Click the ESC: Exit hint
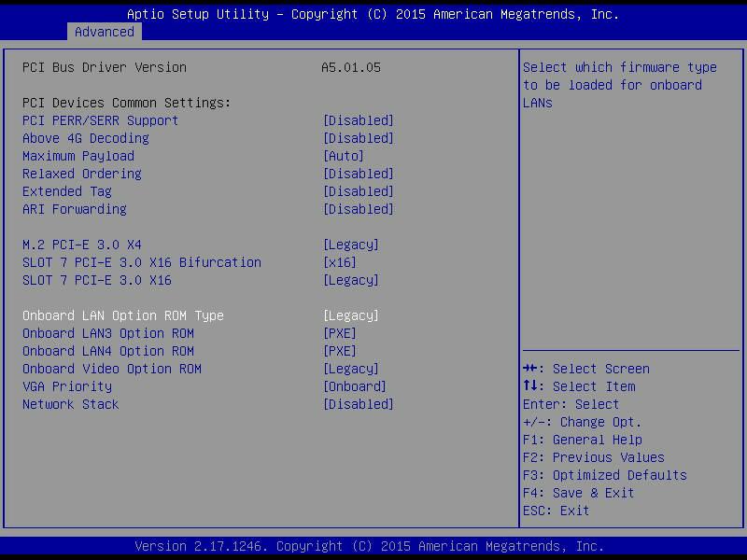Viewport: 747px width, 560px height. [556, 511]
